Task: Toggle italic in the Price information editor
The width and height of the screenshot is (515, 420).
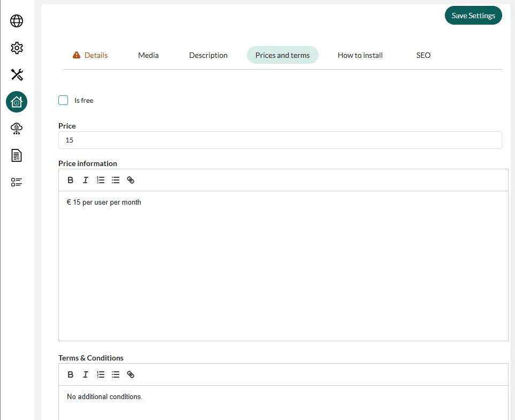Action: click(x=86, y=181)
